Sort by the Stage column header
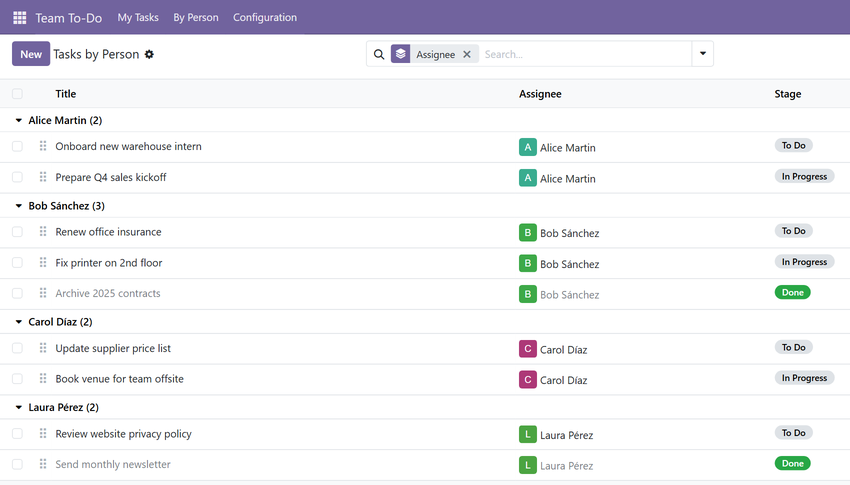Viewport: 850px width, 485px height. [x=788, y=94]
